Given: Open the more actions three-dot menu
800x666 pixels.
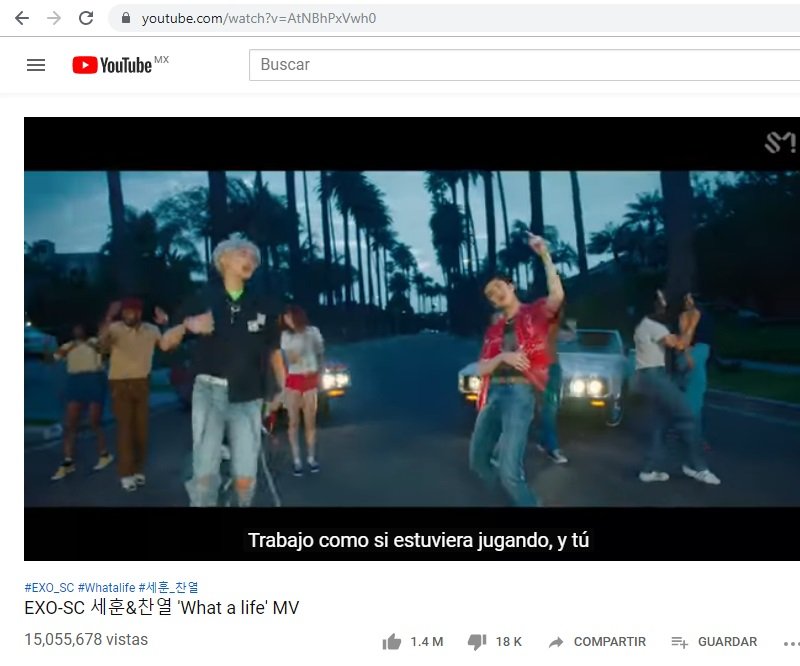Looking at the screenshot, I should point(791,644).
